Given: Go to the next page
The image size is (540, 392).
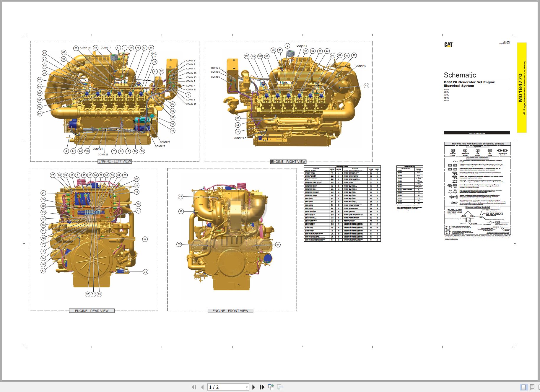Looking at the screenshot, I should click(253, 387).
